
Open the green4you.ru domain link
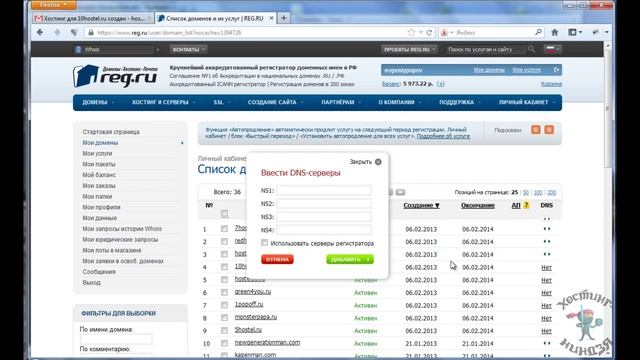253,292
